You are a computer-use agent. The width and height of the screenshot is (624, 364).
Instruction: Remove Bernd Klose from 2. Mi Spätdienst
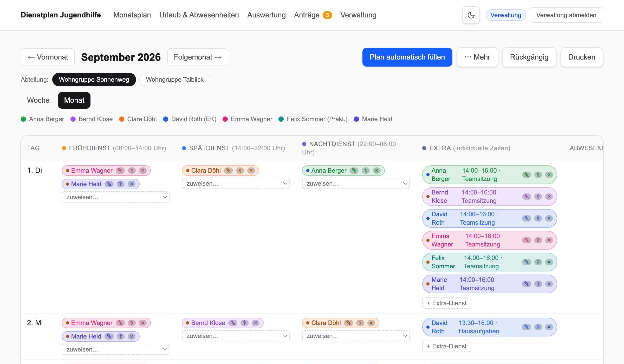coord(256,323)
